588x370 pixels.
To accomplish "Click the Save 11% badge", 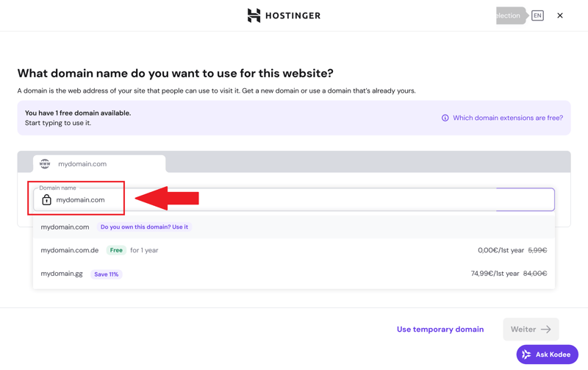I will click(106, 274).
